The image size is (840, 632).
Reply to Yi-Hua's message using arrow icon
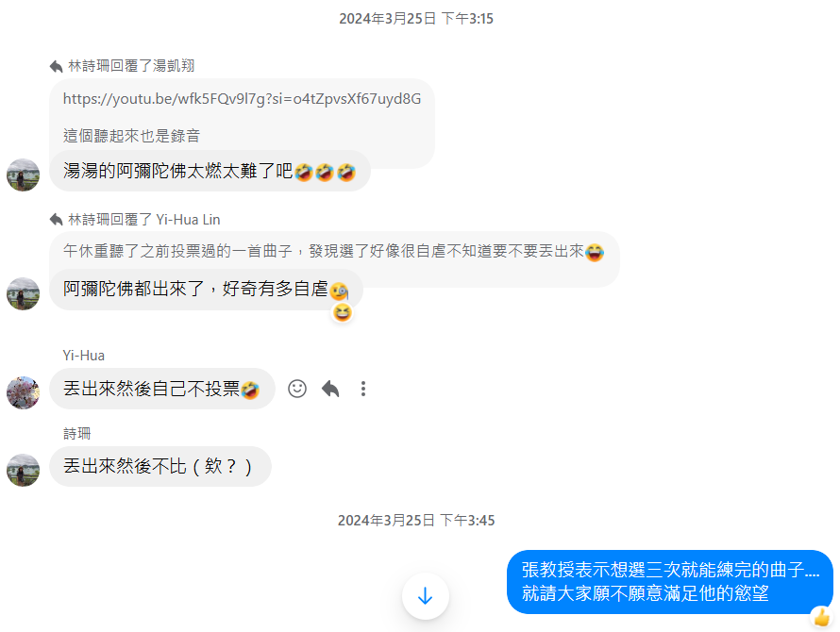(x=330, y=389)
